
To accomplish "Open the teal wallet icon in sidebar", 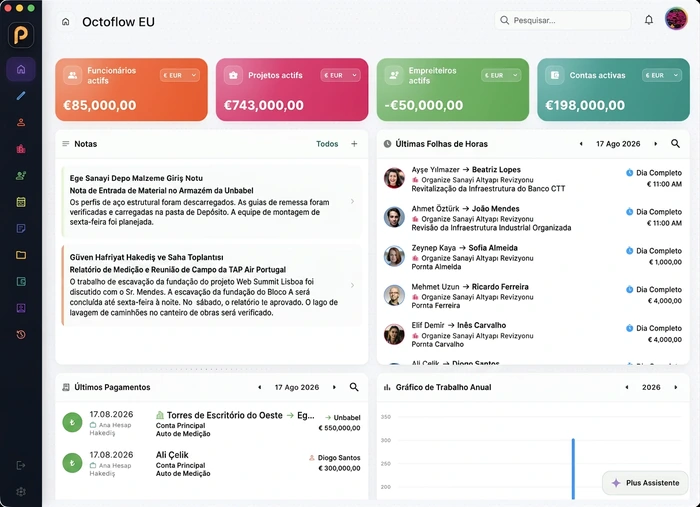I will [x=21, y=282].
